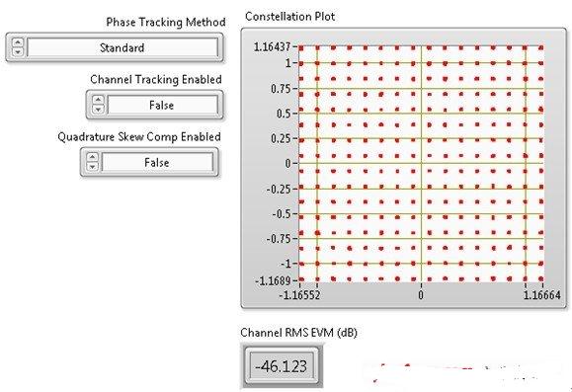Image resolution: width=572 pixels, height=392 pixels.
Task: Click the X-axis 0 label
Action: coord(421,294)
